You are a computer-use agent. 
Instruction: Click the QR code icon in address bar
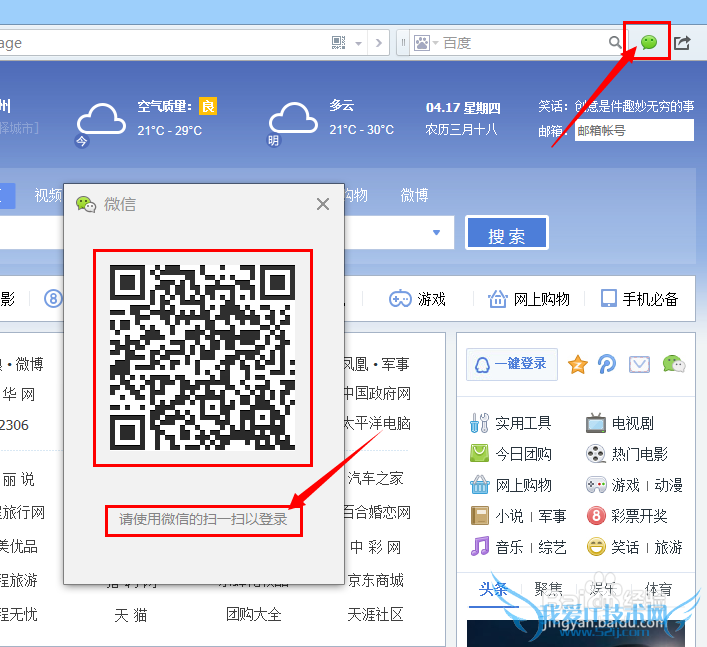(338, 43)
